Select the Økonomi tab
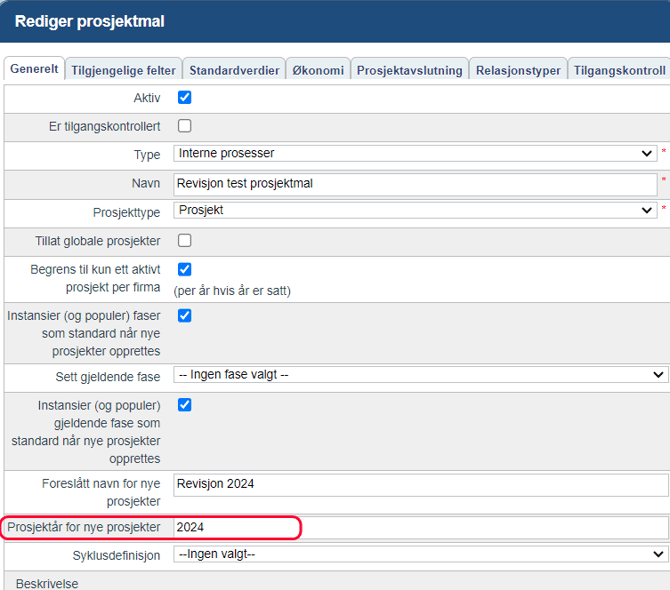The height and width of the screenshot is (590, 670). tap(318, 70)
